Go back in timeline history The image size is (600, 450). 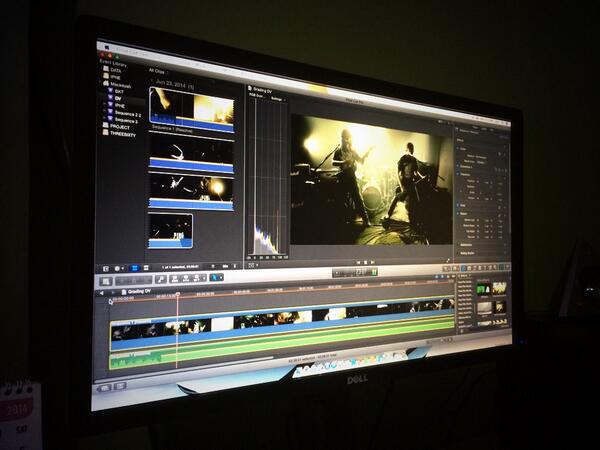tap(102, 293)
